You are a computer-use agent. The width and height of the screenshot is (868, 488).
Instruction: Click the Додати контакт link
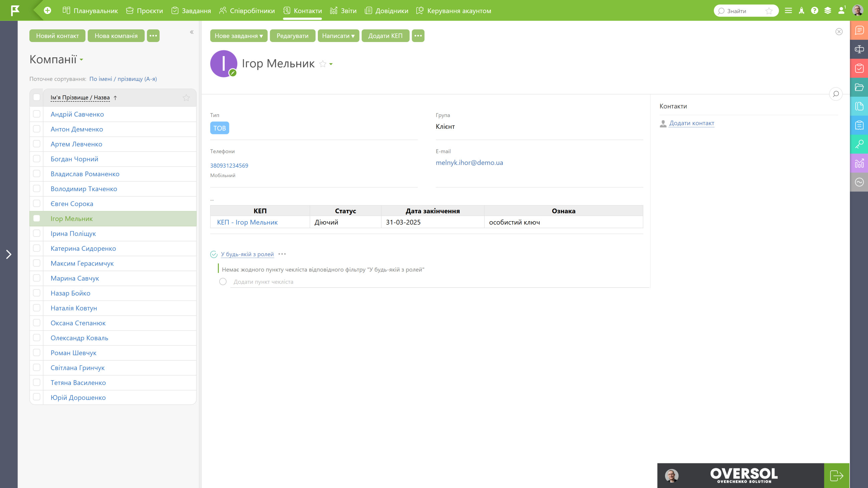[691, 123]
